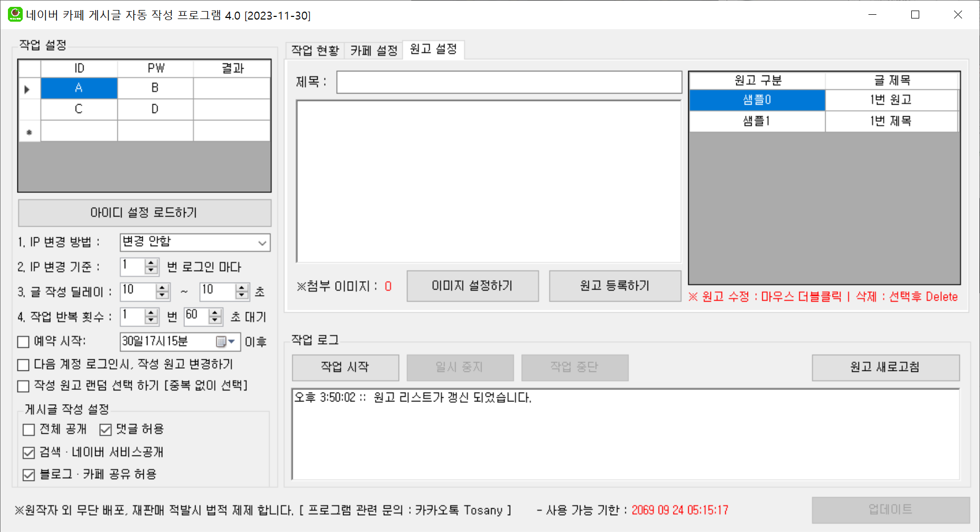Click the 작업 중단 button

point(575,367)
